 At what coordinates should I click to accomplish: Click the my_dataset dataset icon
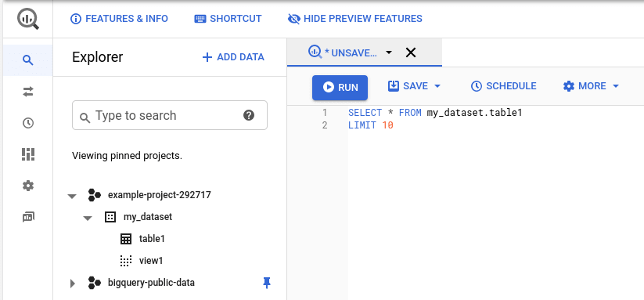[x=110, y=217]
